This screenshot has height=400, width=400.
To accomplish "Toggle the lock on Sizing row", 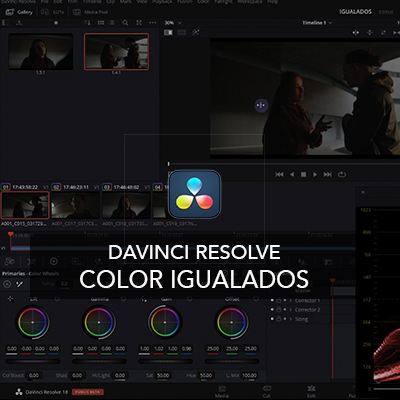I will coord(279,319).
